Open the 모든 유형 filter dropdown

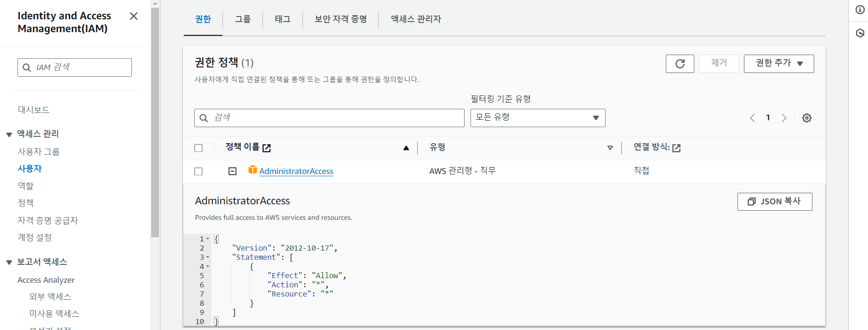(x=538, y=118)
